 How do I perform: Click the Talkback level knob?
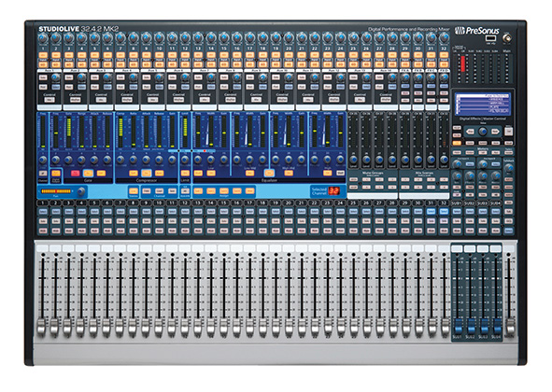508,169
